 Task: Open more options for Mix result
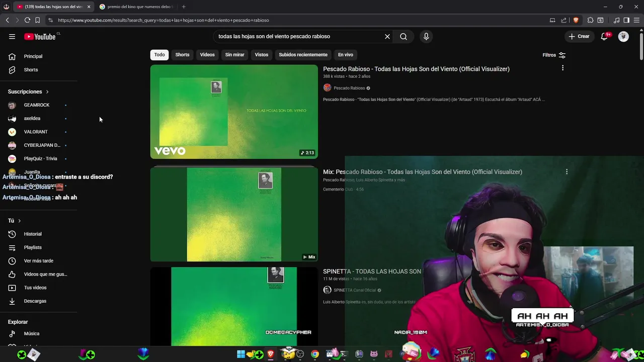coord(567,172)
